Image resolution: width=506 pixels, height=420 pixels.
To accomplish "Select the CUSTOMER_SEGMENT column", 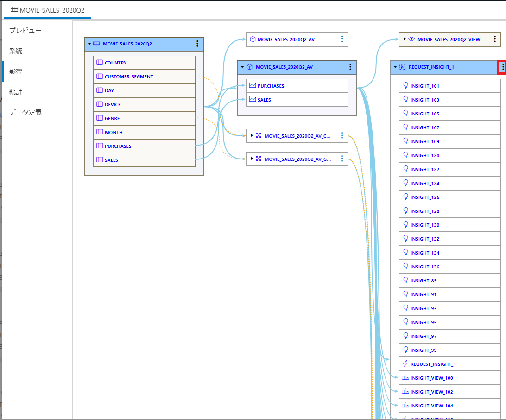I will [128, 76].
